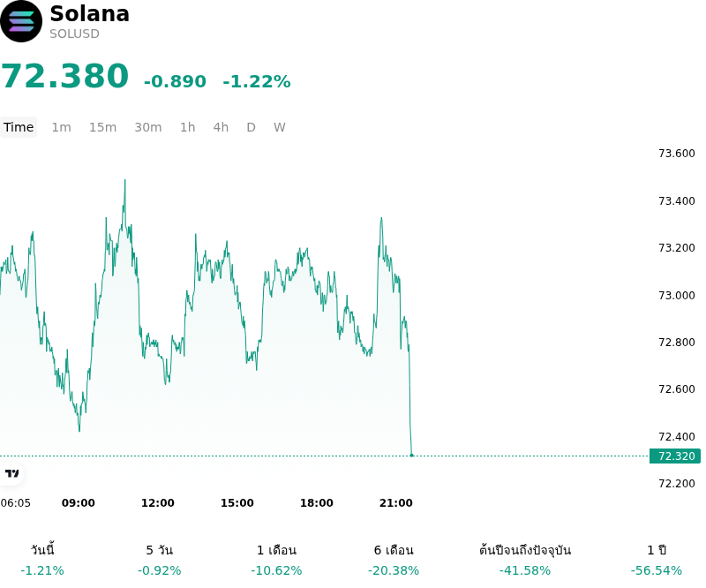The image size is (706, 588).
Task: Click the SOLUSD ticker symbol
Action: 74,34
